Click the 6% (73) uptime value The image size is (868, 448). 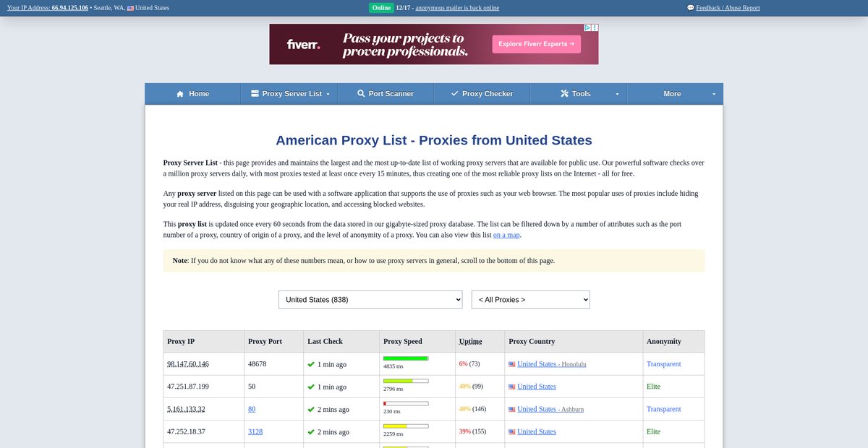tap(469, 364)
